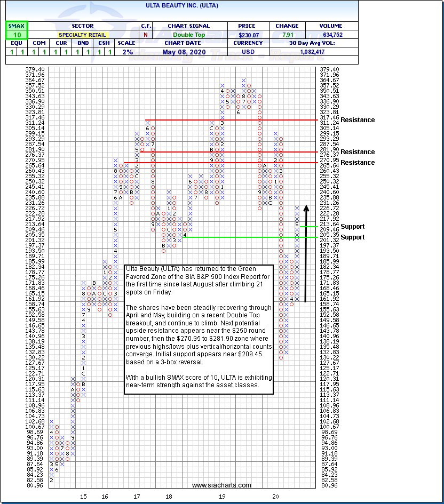The height and width of the screenshot is (504, 444).
Task: Click the Support label near 213.64
Action: (353, 227)
